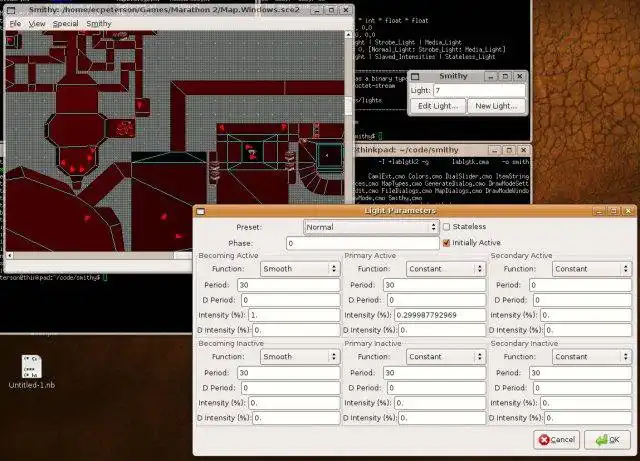Click Becoming Active D Period field
The image size is (640, 461).
[290, 300]
